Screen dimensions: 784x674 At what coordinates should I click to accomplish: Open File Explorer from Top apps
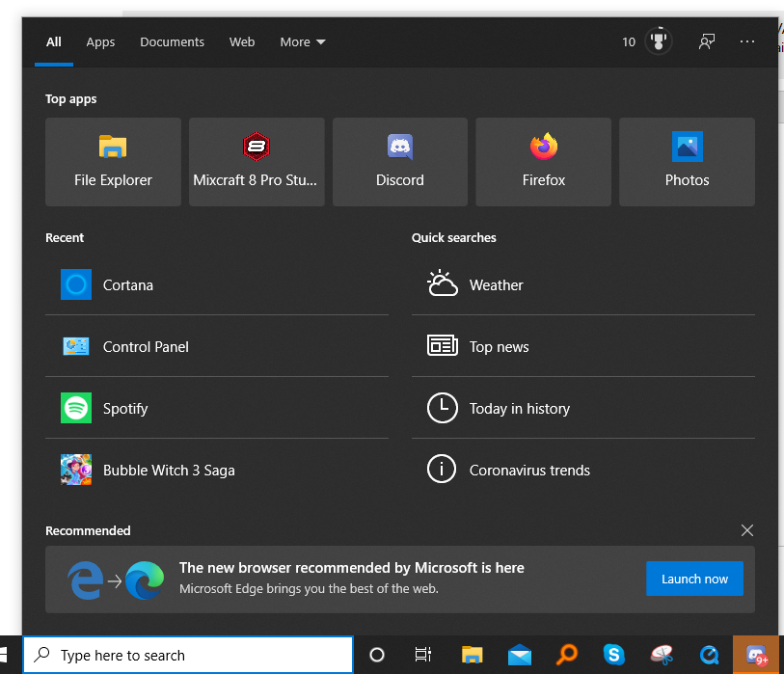coord(113,162)
